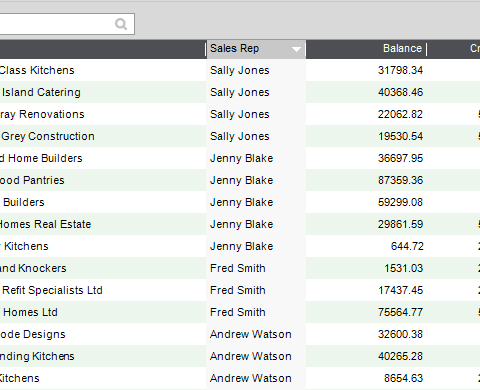Image resolution: width=480 pixels, height=390 pixels.
Task: Sort by the Balance column header
Action: 402,48
